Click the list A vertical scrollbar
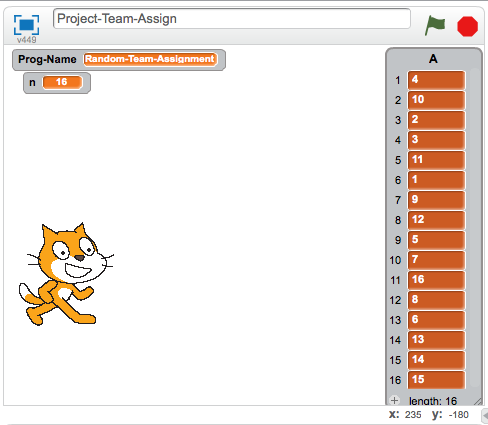The image size is (488, 425). [x=474, y=228]
